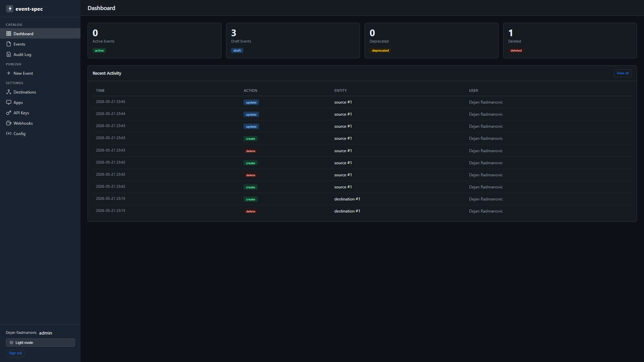The height and width of the screenshot is (362, 644).
Task: Click the Deprecated events card
Action: pyautogui.click(x=431, y=41)
